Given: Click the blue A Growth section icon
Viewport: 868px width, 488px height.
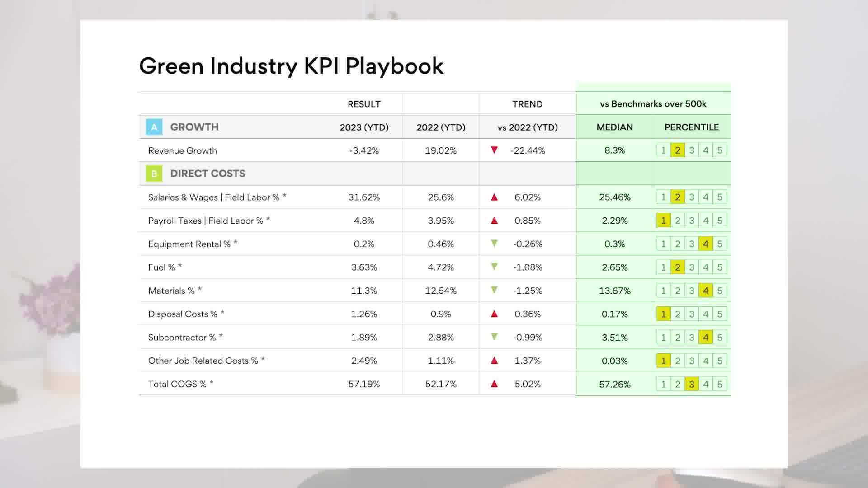Looking at the screenshot, I should [154, 127].
